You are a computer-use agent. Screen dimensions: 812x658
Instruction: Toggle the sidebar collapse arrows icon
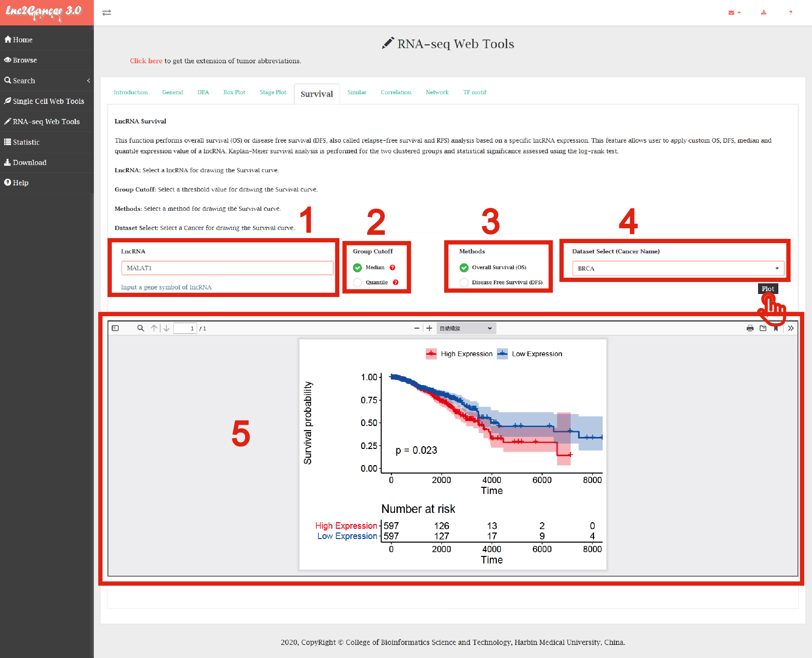pos(107,12)
